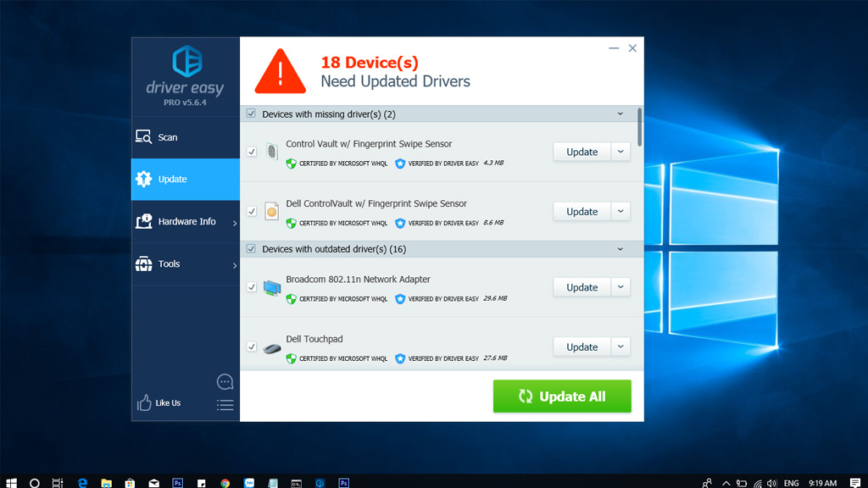Click the 8.6 MB size label
Viewport: 868px width, 488px height.
click(493, 223)
